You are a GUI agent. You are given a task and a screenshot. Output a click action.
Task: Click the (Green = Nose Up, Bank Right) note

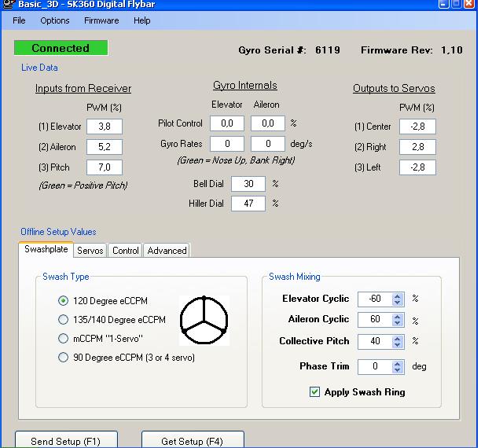[x=236, y=160]
